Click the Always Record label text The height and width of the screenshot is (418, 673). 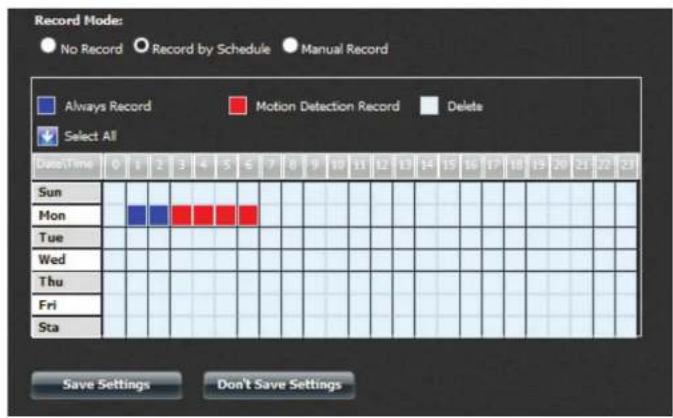coord(108,106)
